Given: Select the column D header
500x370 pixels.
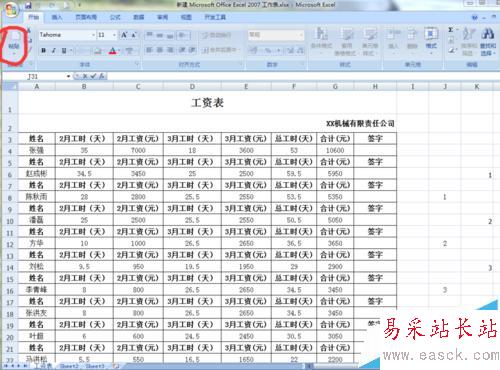Looking at the screenshot, I should pyautogui.click(x=192, y=87).
